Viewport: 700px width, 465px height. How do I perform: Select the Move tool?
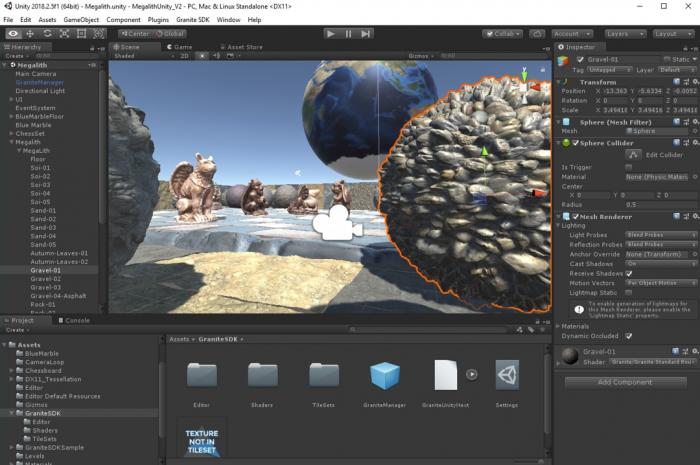[30, 33]
